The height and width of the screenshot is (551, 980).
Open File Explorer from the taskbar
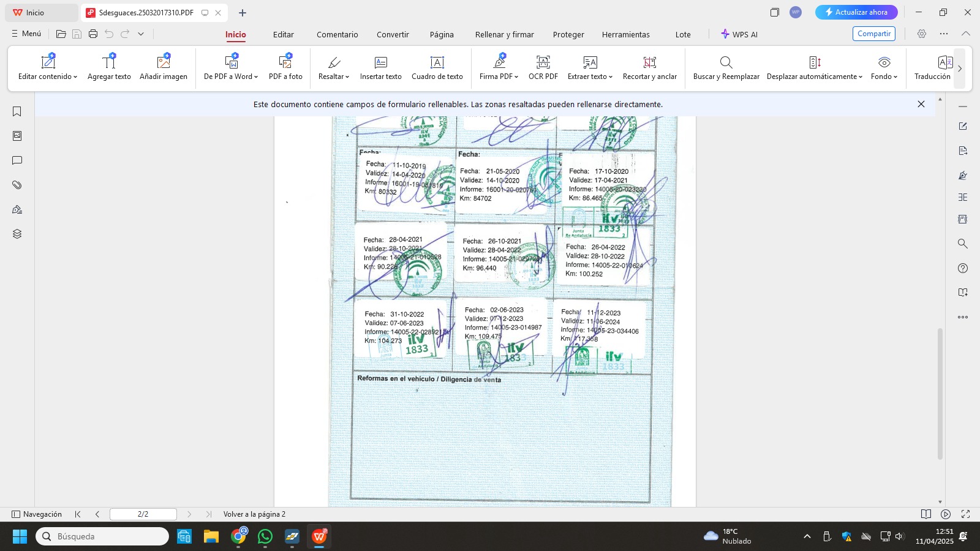coord(211,536)
